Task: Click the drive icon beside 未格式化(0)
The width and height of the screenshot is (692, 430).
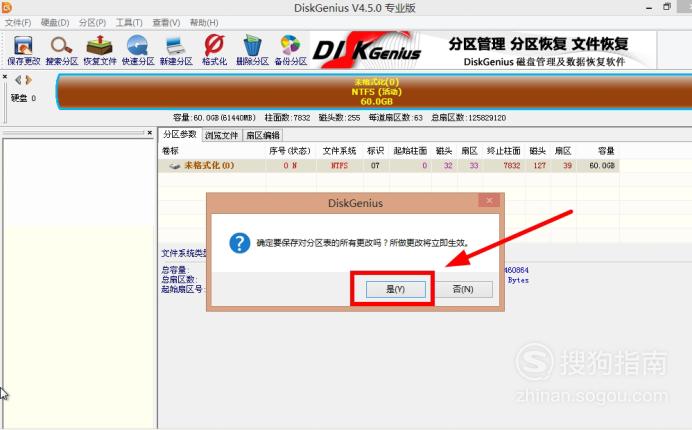Action: click(x=175, y=166)
